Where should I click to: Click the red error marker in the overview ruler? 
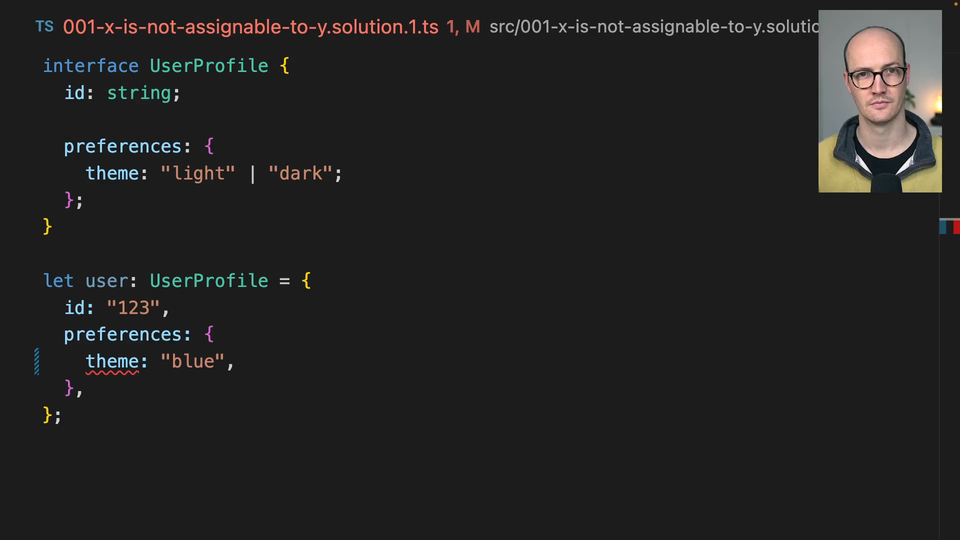pos(955,227)
